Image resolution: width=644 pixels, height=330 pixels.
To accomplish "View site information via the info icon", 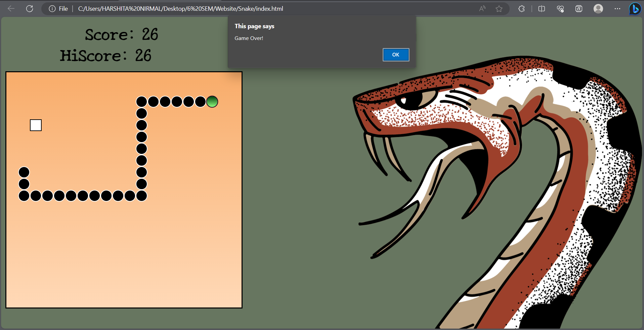I will (52, 9).
